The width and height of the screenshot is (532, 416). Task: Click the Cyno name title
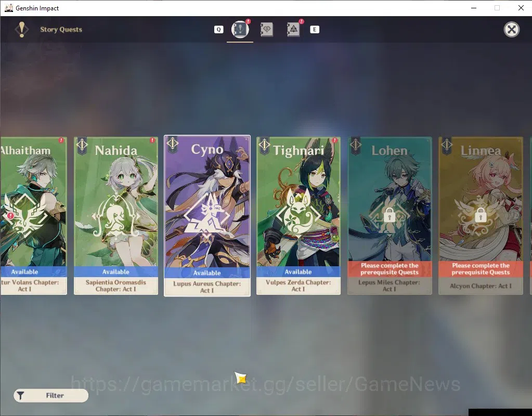tap(207, 149)
